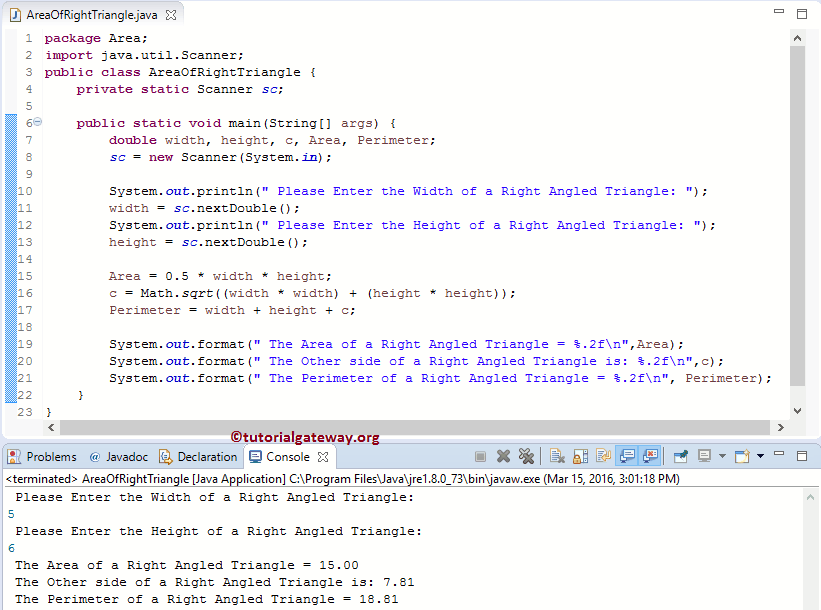Toggle Scroll Lock in Console
Screen dimensions: 821x610
point(578,457)
